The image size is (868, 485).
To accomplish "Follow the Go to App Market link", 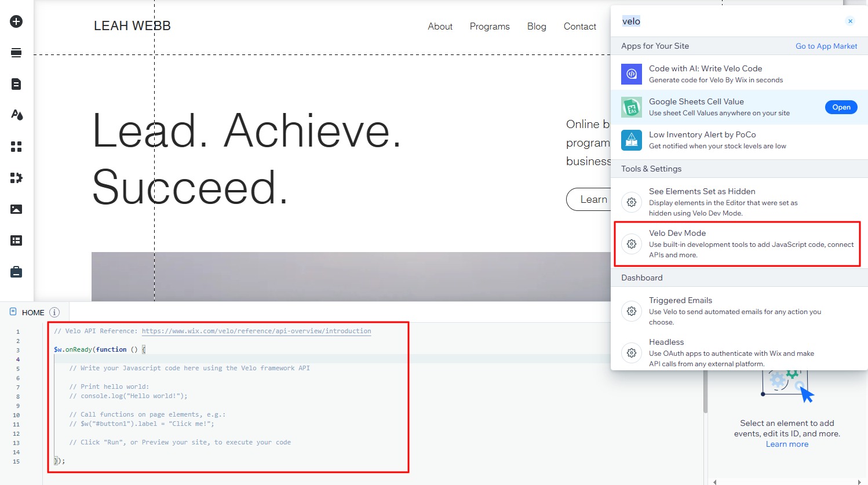I will (826, 46).
